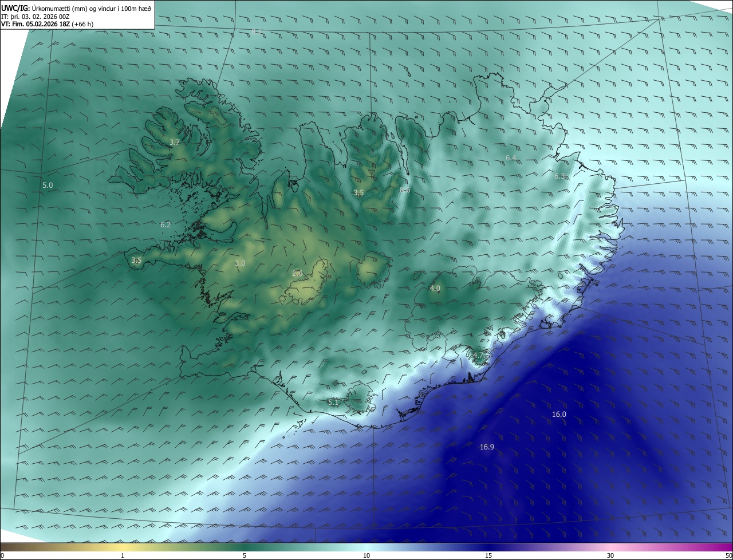733x560 pixels.
Task: Click the legend tick label 10
Action: 366,555
